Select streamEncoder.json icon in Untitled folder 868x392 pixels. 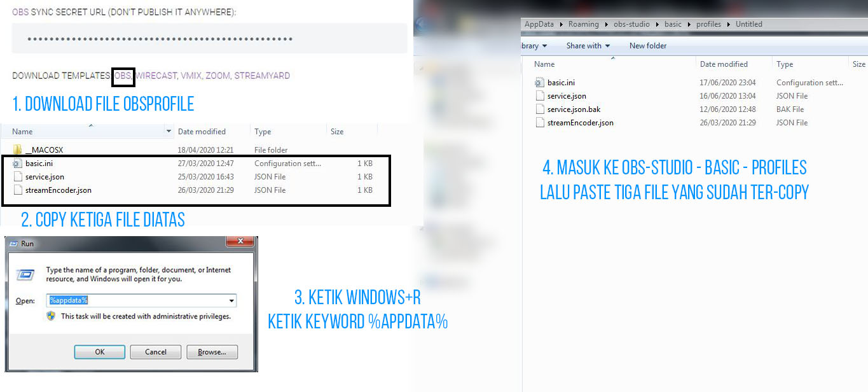coord(539,123)
